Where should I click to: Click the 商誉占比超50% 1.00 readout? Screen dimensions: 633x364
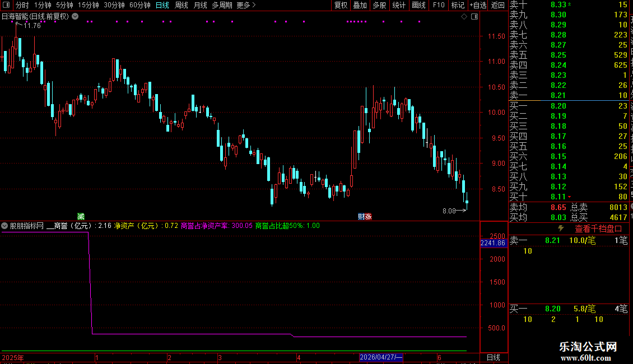tap(287, 226)
